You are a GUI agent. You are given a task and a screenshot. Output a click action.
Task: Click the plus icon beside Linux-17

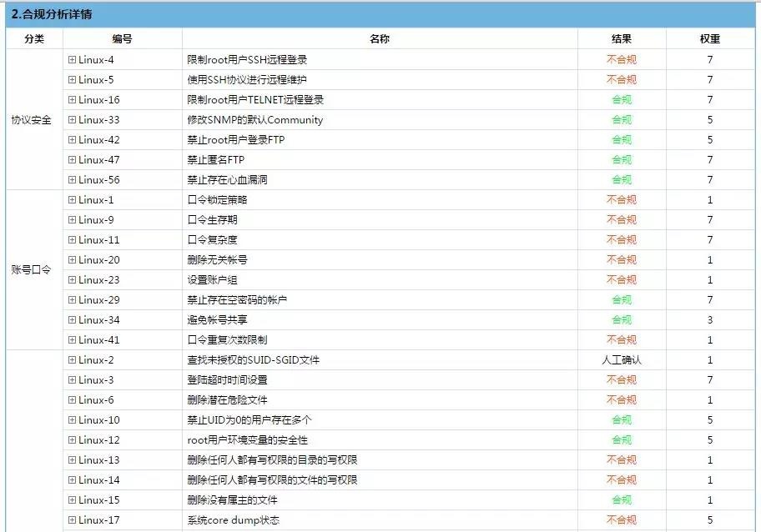[x=72, y=520]
